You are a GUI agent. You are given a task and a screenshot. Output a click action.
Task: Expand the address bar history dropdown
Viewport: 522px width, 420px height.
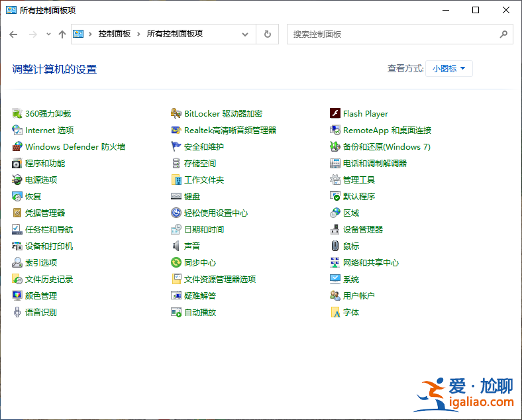[245, 34]
